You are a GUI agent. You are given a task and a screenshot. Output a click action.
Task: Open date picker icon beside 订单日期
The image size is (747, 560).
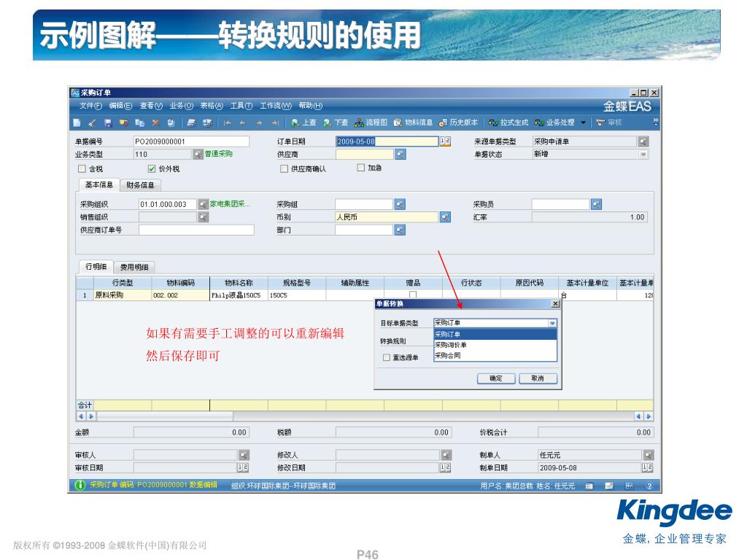(x=445, y=141)
